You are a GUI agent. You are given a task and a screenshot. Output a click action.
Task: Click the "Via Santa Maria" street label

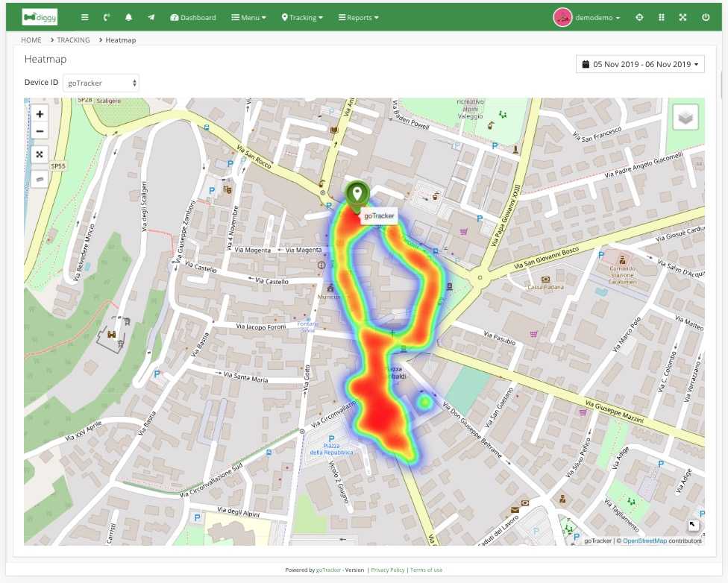point(245,376)
